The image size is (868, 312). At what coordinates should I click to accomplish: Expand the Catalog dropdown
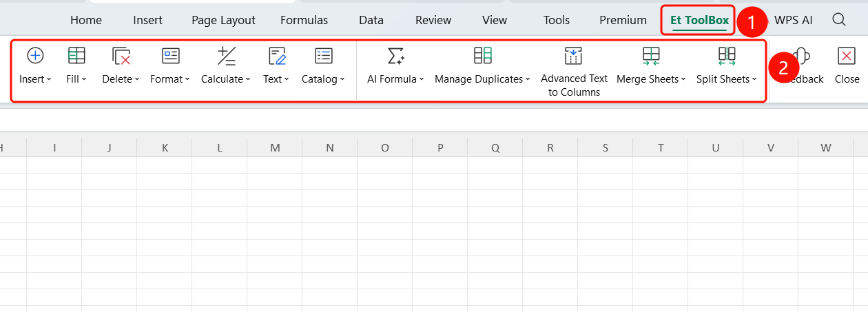point(342,79)
